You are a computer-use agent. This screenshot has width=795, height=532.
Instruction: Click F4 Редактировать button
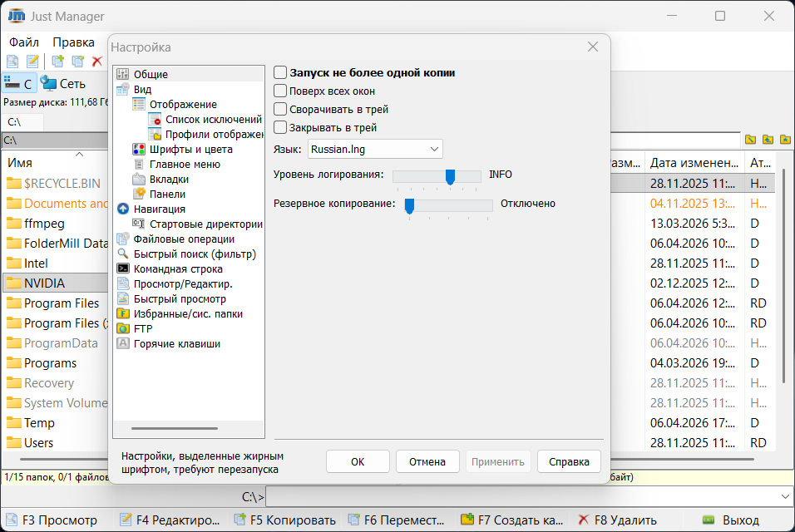pos(170,520)
